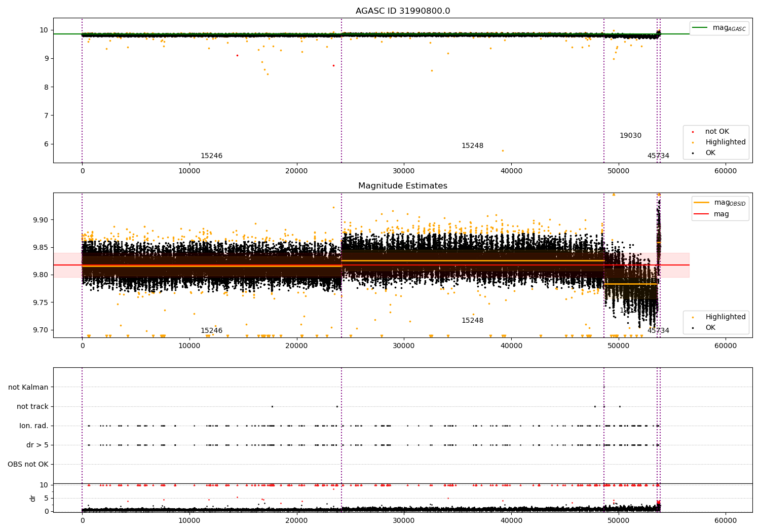This screenshot has height=532, width=760.
Task: Click the orange line swatch beside mag OBSID
Action: 702,202
